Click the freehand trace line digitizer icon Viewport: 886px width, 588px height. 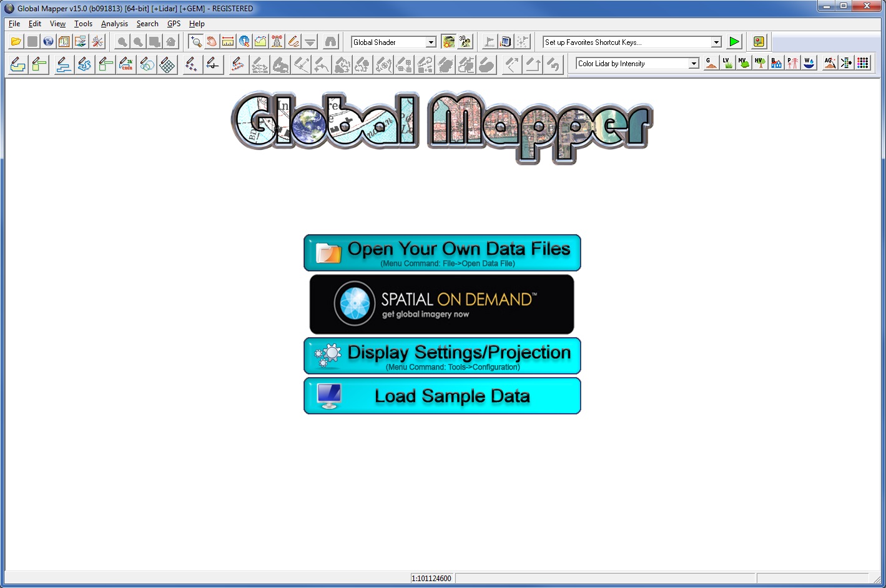(84, 64)
